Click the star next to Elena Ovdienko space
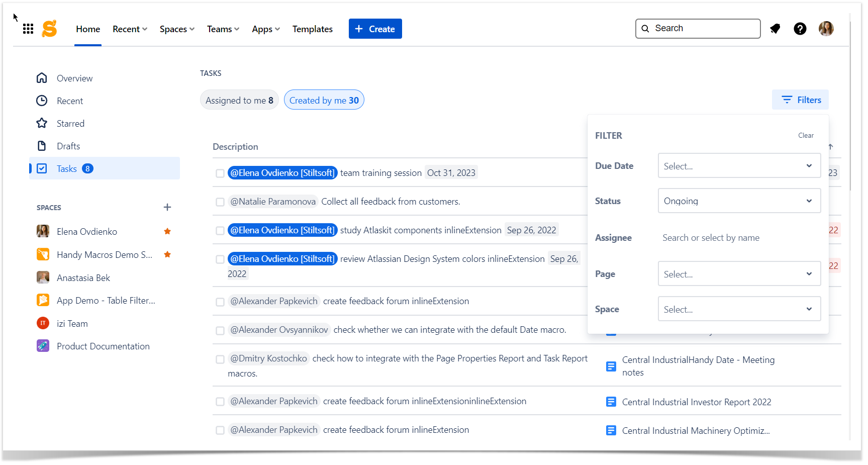 (167, 231)
